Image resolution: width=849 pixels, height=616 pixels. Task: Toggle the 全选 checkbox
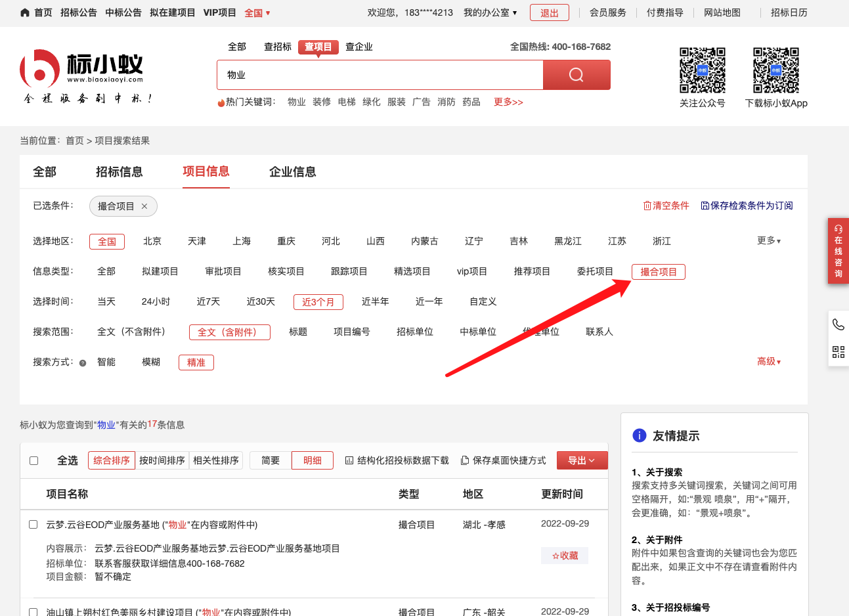pos(34,460)
